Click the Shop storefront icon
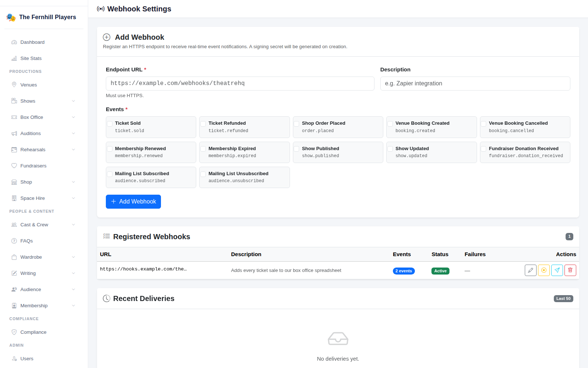This screenshot has width=588, height=368. (x=14, y=182)
